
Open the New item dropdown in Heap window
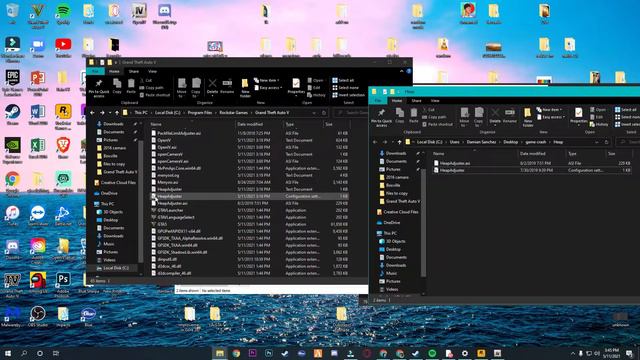(549, 110)
